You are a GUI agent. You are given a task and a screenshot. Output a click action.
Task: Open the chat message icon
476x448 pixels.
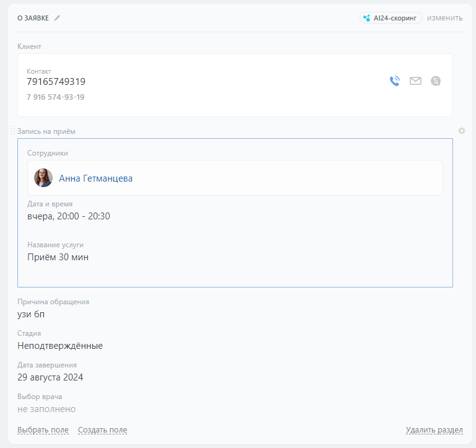(x=436, y=81)
